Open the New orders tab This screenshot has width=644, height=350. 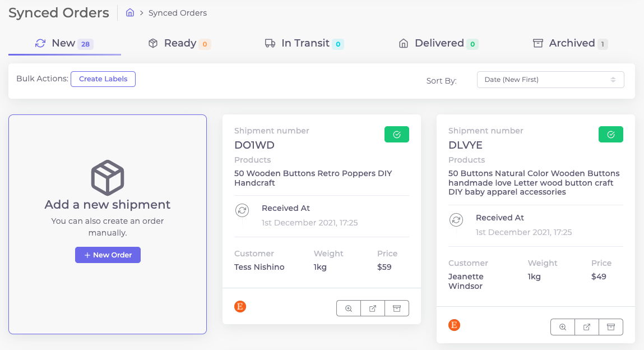coord(64,44)
